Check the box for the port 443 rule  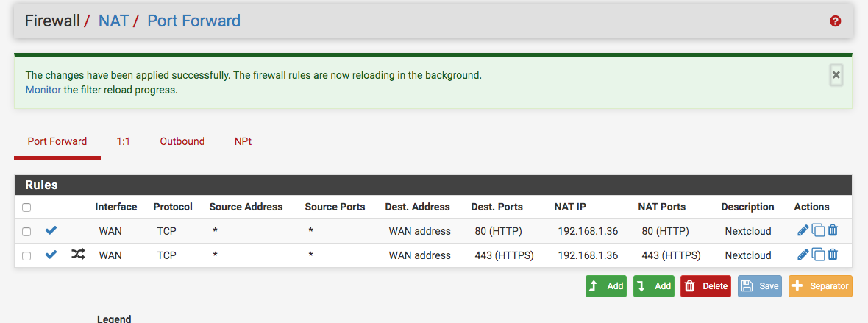(x=26, y=256)
